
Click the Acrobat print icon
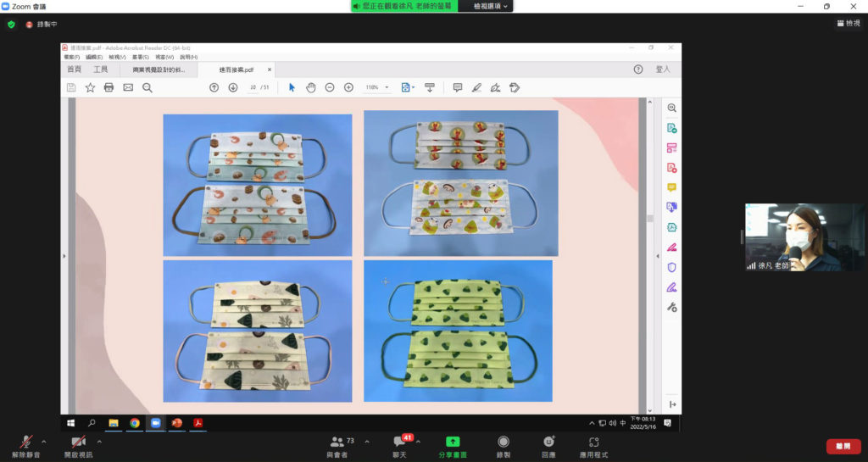(108, 87)
